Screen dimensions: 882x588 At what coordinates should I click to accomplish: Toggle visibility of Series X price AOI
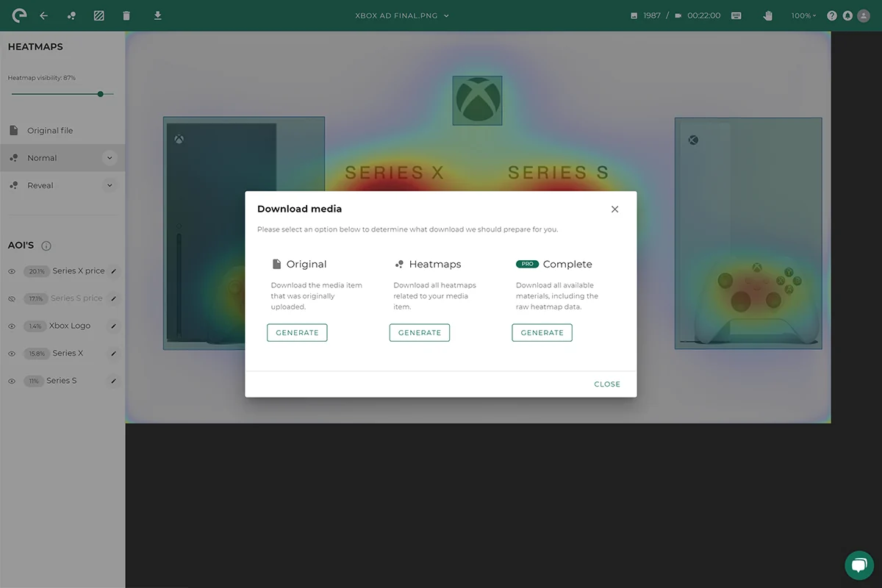click(x=12, y=271)
